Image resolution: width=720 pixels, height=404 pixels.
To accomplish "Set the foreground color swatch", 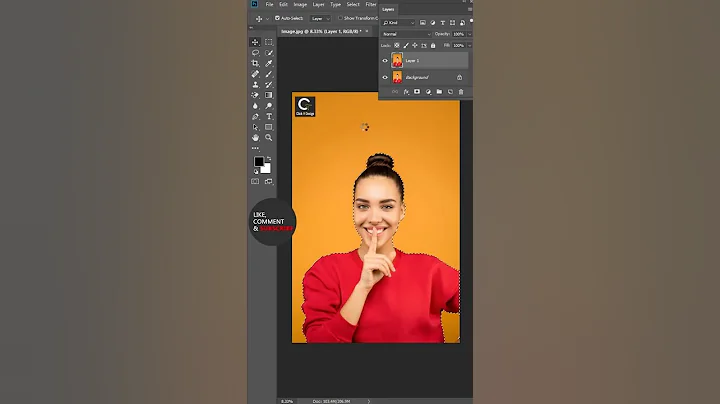I will (x=259, y=162).
